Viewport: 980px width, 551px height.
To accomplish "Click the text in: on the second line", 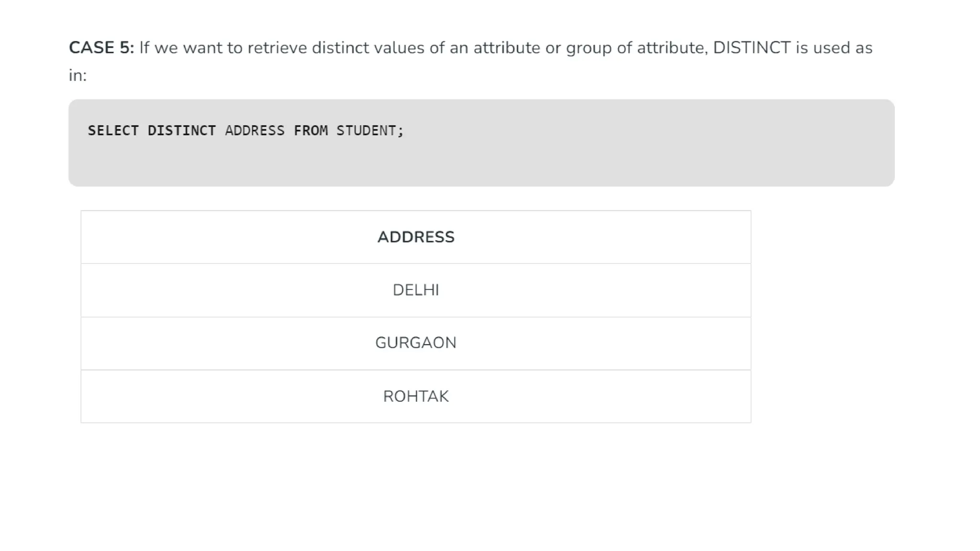I will 78,76.
